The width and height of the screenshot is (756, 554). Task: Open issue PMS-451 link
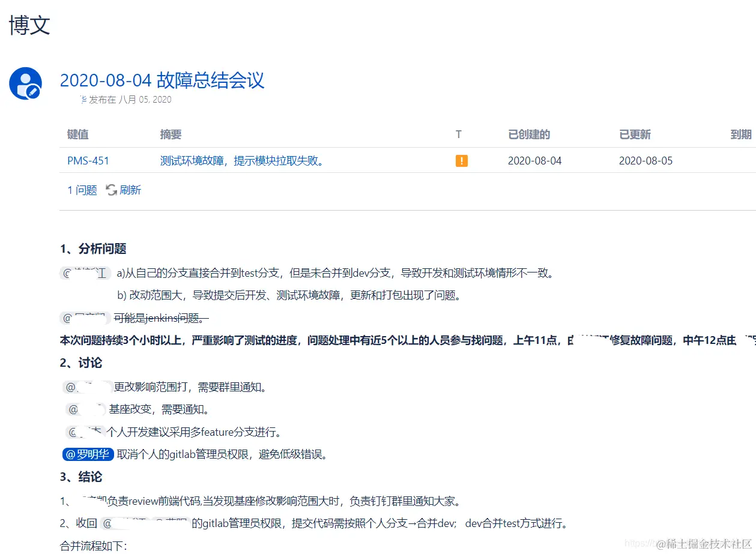(88, 161)
